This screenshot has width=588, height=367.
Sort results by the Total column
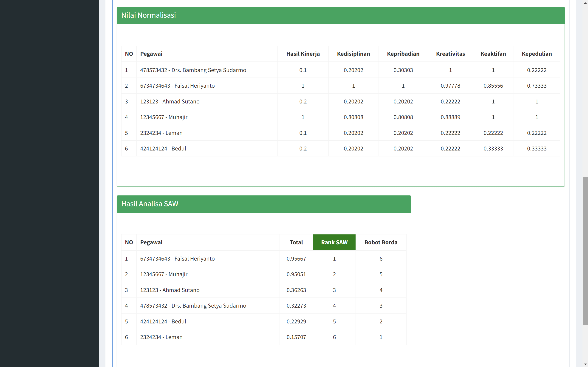[x=296, y=242]
